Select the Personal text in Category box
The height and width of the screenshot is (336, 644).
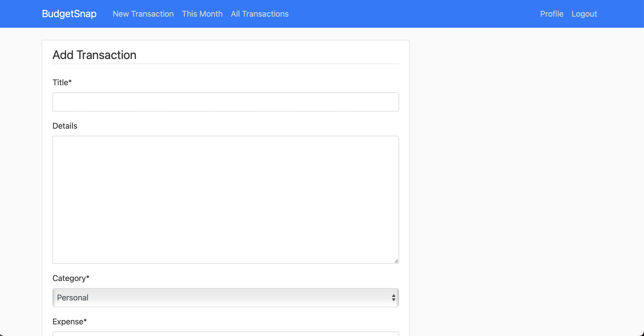73,298
